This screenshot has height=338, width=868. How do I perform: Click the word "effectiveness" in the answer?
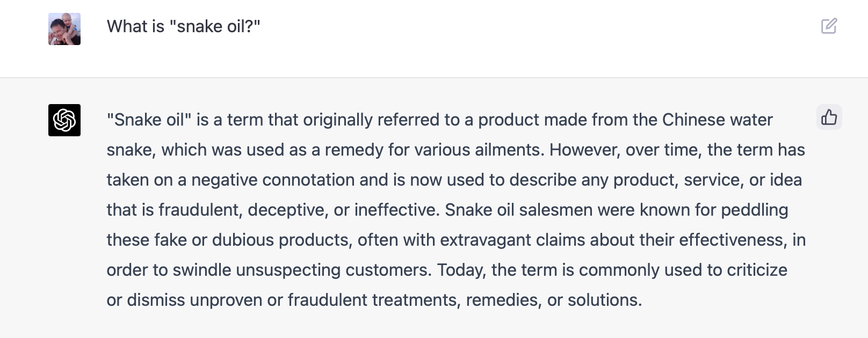[731, 240]
